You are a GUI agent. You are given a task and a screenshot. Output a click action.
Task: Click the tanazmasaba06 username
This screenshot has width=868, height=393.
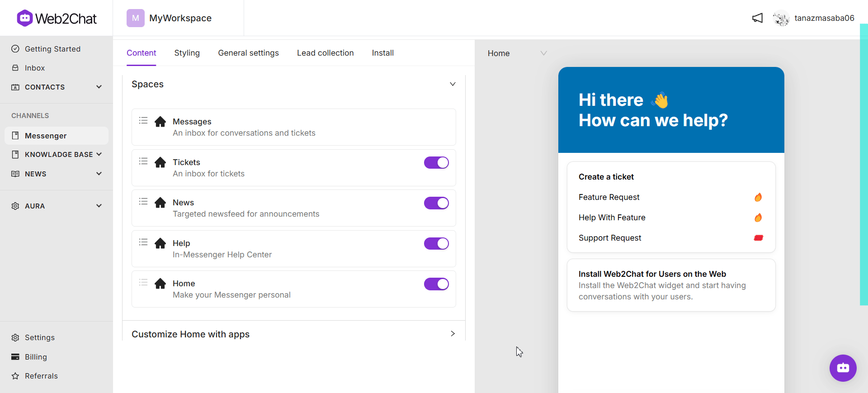coord(824,18)
